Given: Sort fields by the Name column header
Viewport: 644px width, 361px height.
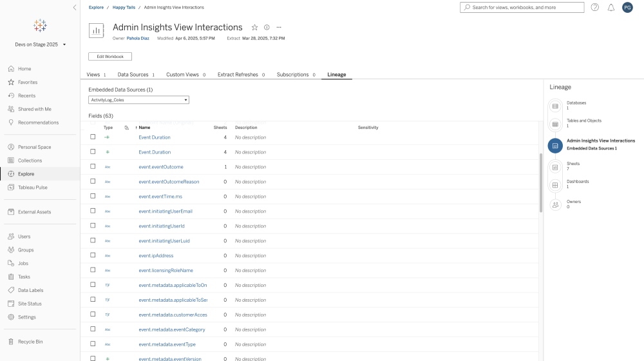Looking at the screenshot, I should coord(144,128).
